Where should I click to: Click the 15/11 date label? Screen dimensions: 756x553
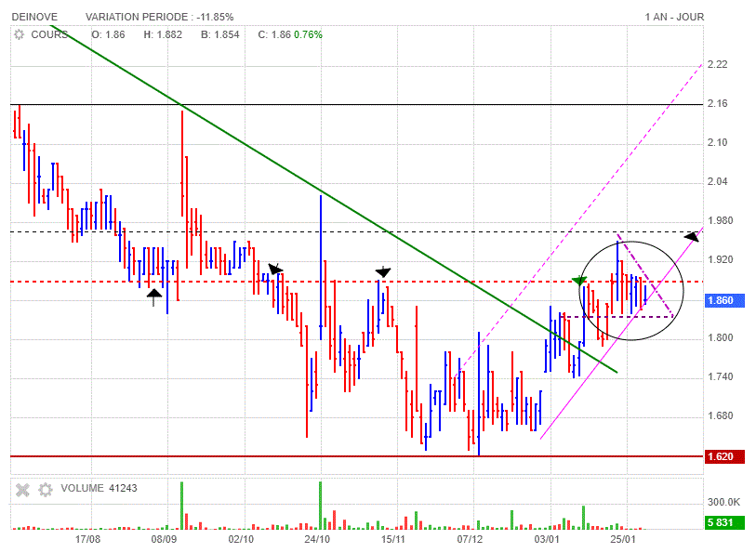pos(393,539)
